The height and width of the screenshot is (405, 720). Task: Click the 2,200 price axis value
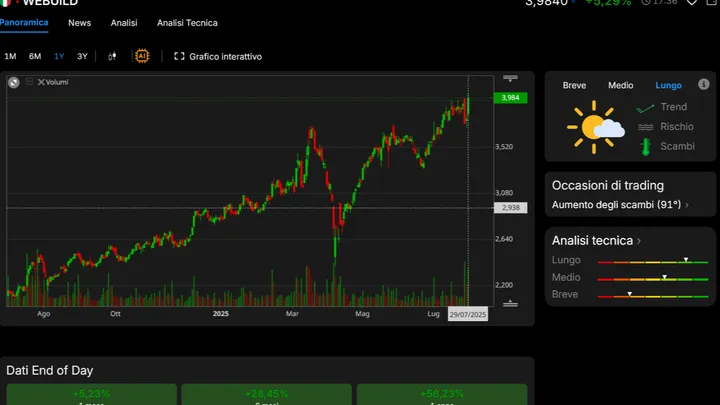coord(504,285)
